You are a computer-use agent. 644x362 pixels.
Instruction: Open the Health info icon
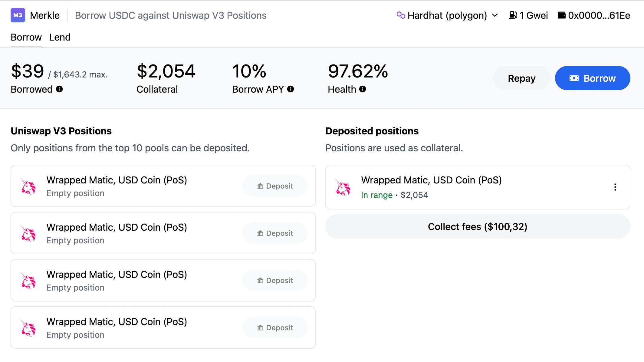pos(363,89)
